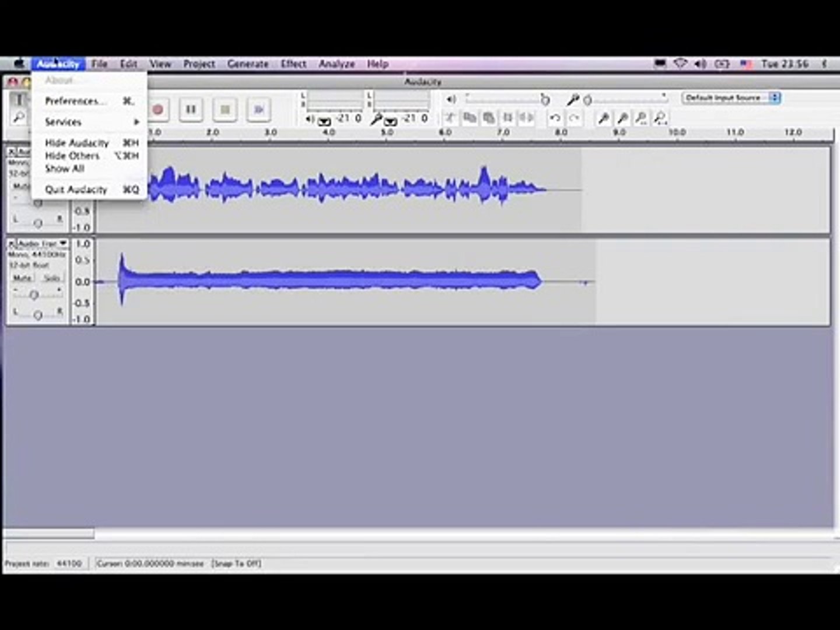Select the Selection (I-beam) tool

(x=19, y=99)
